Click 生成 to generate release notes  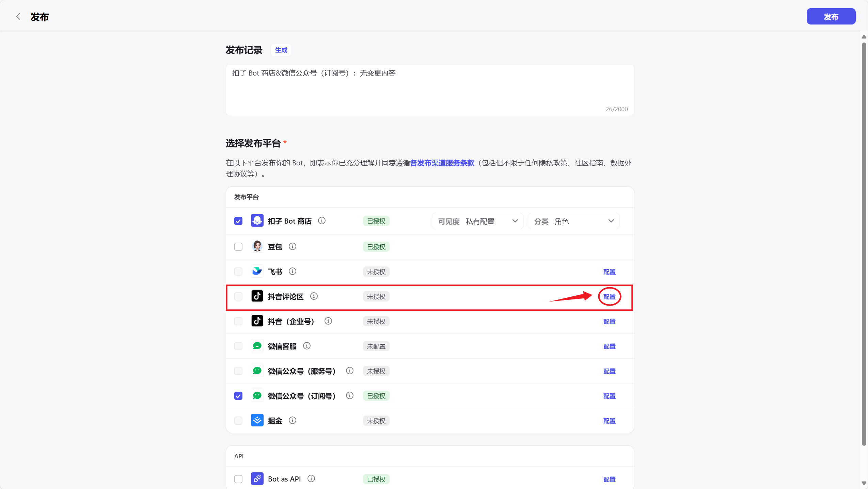281,50
